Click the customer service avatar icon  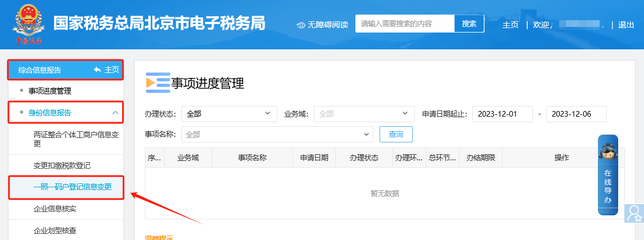[634, 213]
